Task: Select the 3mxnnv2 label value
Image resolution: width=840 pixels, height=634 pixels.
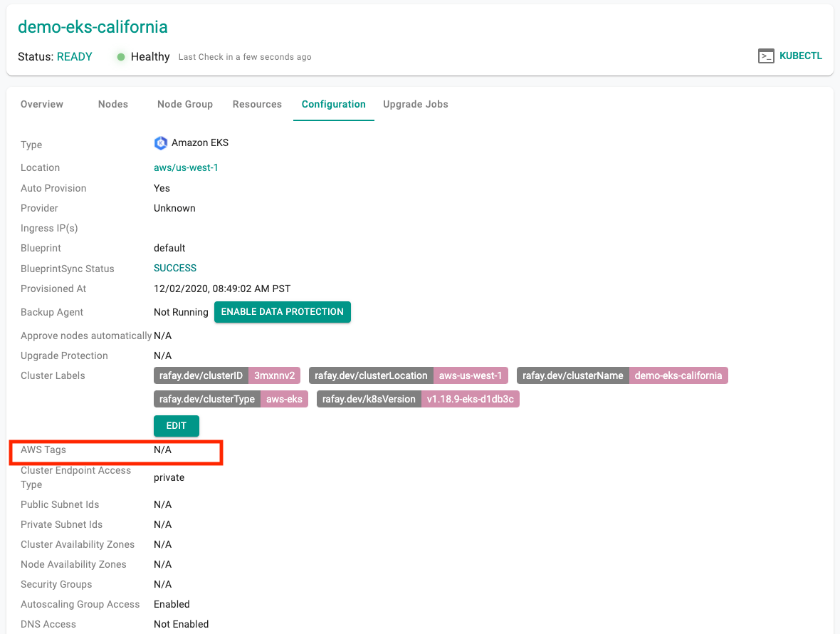Action: pos(274,375)
